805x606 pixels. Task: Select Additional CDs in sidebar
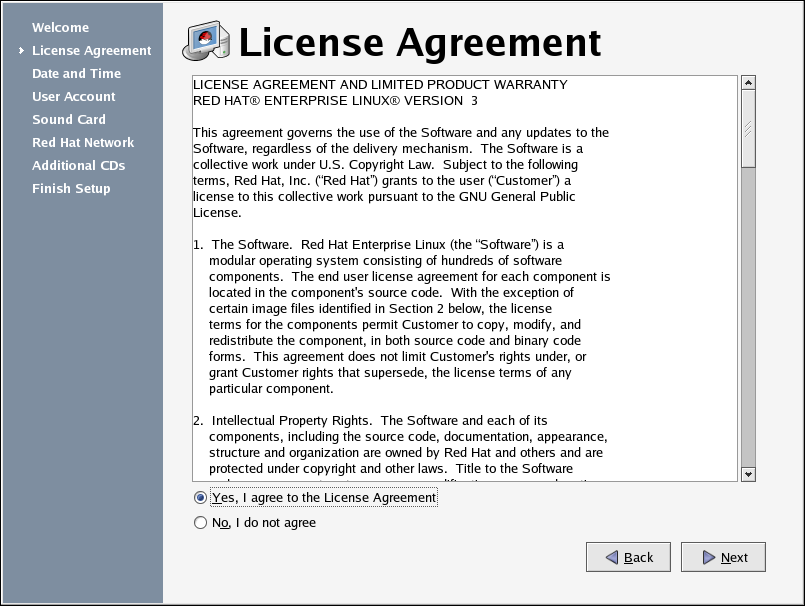tap(78, 166)
